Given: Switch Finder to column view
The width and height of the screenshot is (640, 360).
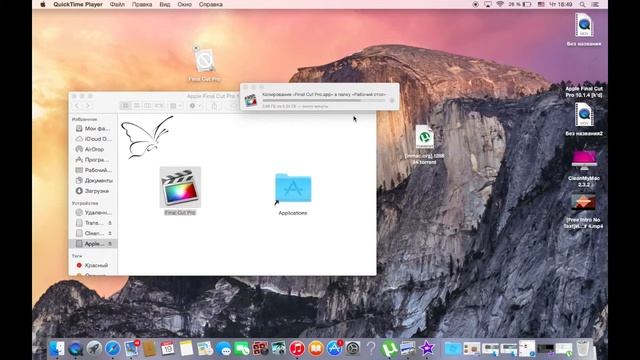Looking at the screenshot, I should pyautogui.click(x=148, y=106).
